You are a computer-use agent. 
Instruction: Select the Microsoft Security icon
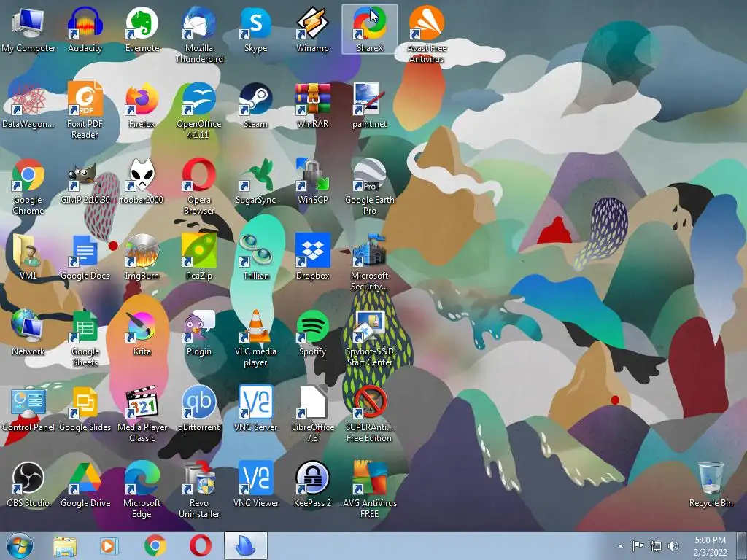(370, 262)
